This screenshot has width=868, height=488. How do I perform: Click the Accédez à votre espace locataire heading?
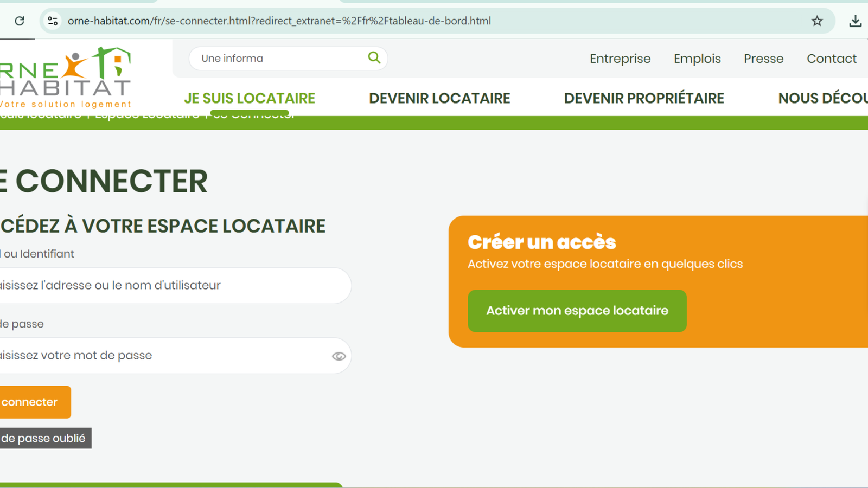point(163,226)
